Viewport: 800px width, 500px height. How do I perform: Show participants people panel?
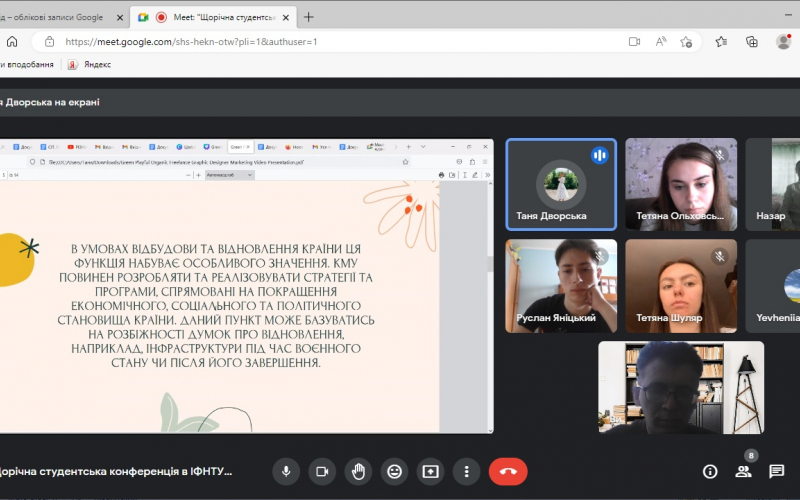[743, 471]
